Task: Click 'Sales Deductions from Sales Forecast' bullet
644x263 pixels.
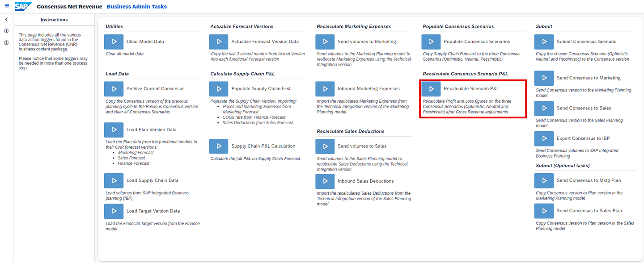Action: coord(258,123)
